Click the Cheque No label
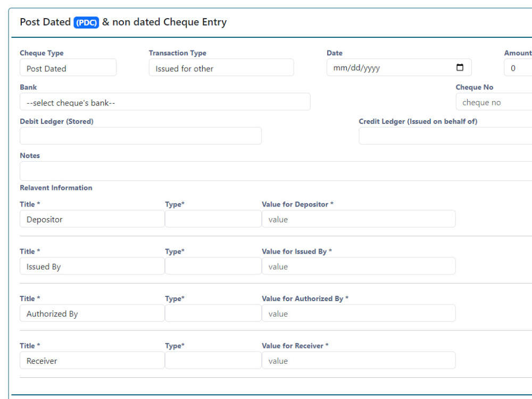This screenshot has width=532, height=399. [x=475, y=87]
